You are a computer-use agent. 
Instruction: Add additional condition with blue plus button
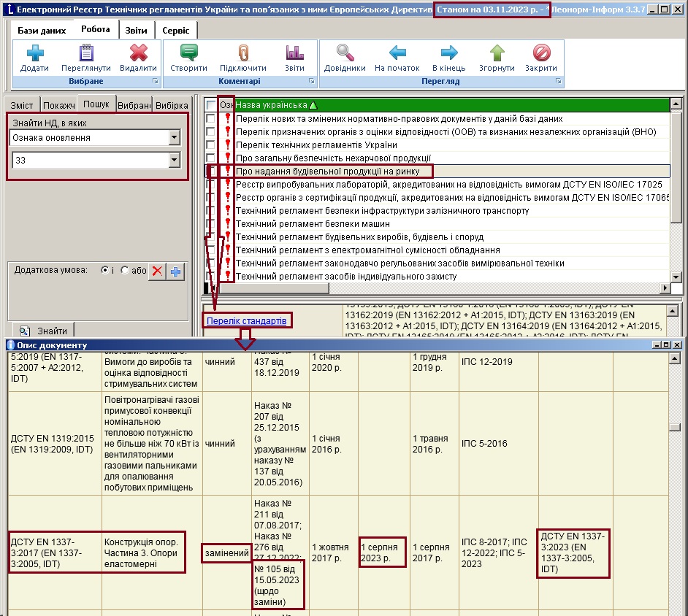175,272
